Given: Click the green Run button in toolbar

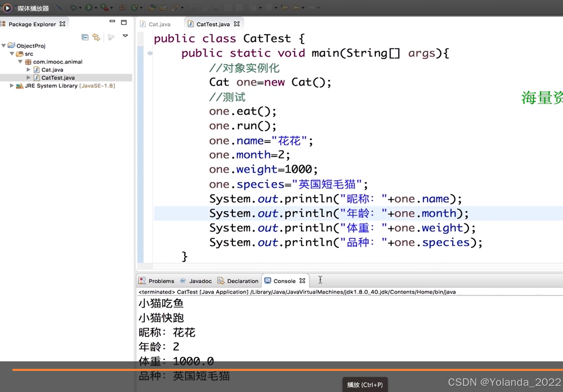Looking at the screenshot, I should pos(89,7).
